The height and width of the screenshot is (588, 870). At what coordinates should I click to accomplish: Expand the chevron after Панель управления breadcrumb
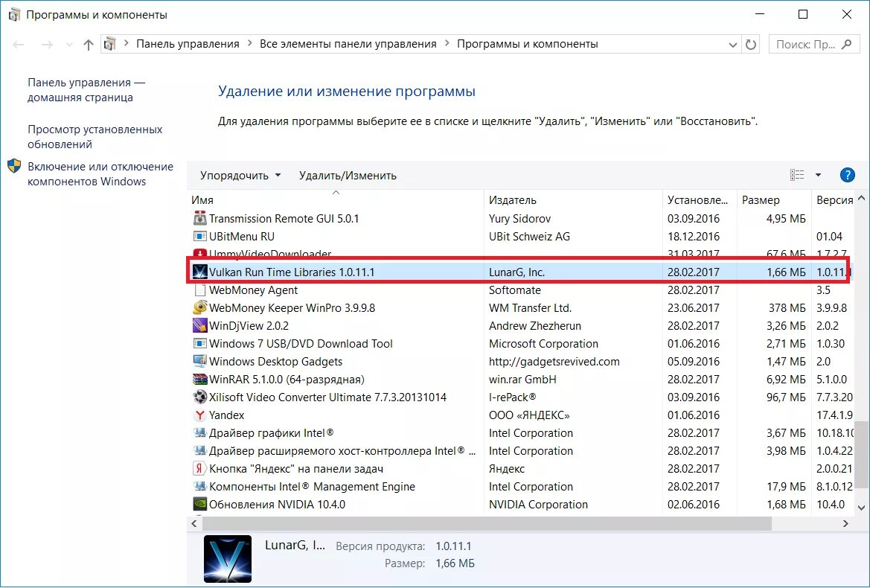pos(249,44)
